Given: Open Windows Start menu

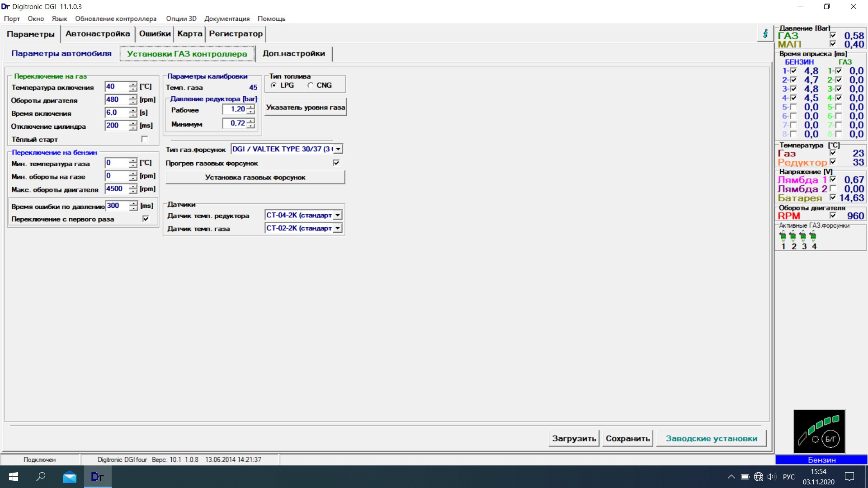Looking at the screenshot, I should pos(14,477).
